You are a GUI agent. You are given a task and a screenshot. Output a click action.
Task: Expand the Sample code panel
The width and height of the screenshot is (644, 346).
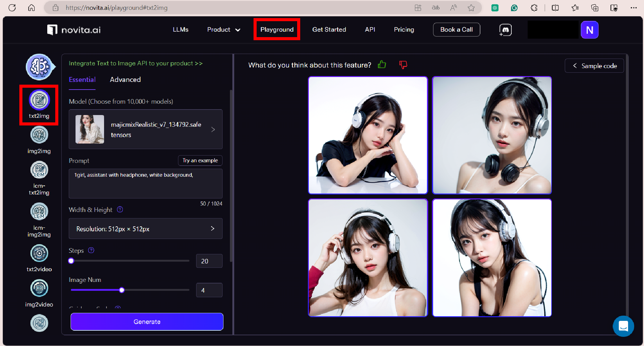594,66
